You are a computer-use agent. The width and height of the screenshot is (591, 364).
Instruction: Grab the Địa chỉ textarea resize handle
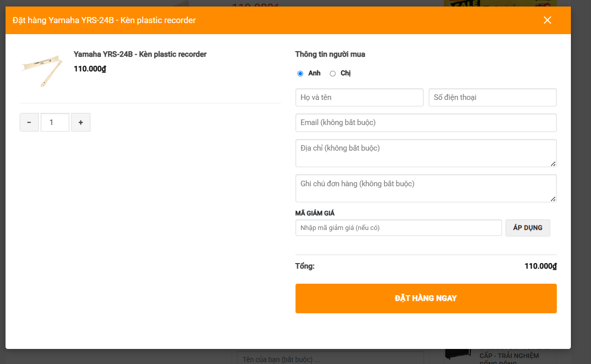pyautogui.click(x=553, y=164)
